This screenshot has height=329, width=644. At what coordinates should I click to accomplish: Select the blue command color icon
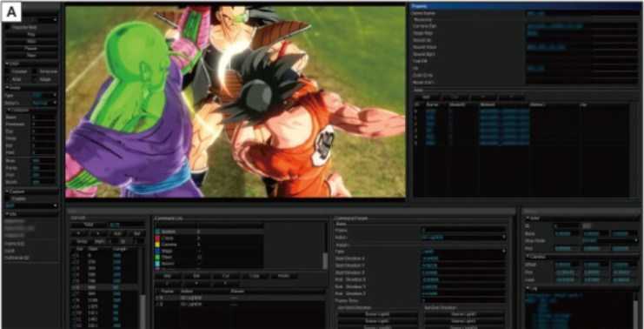(x=157, y=252)
